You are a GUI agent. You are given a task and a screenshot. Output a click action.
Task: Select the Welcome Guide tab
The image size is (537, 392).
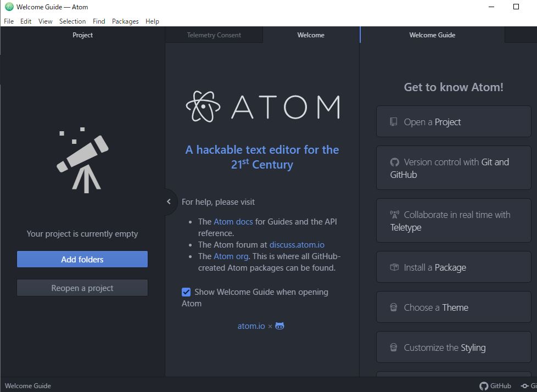[432, 35]
